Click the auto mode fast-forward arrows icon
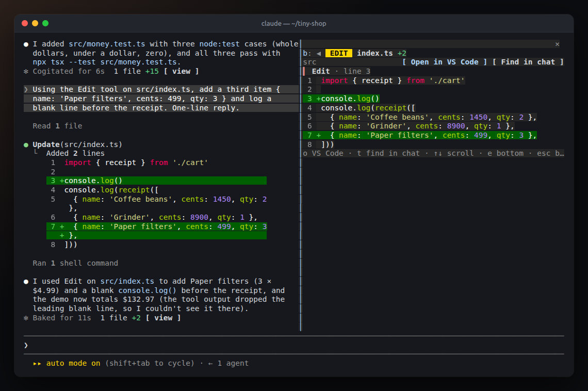Viewport: 588px width, 391px height. point(37,363)
